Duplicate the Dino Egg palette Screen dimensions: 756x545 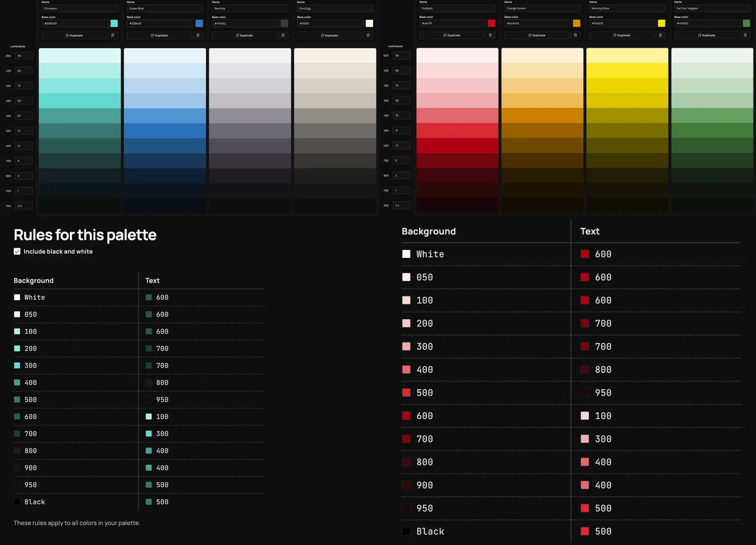329,35
